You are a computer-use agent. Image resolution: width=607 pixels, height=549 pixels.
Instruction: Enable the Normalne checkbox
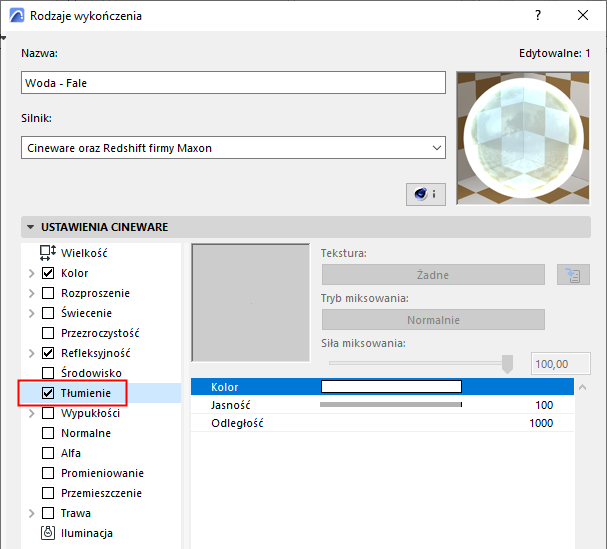[48, 433]
